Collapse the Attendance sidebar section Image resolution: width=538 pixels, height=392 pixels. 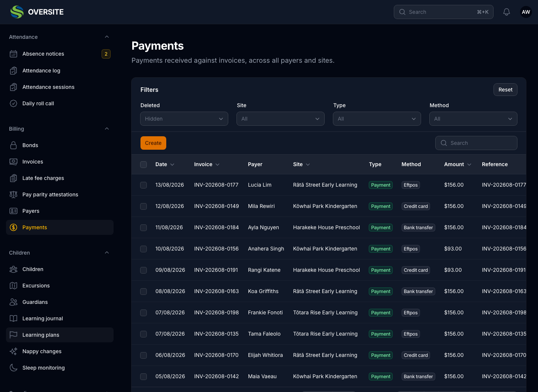(107, 37)
